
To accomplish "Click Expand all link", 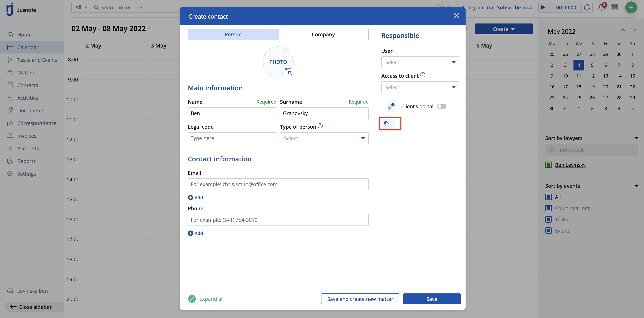I will (211, 299).
